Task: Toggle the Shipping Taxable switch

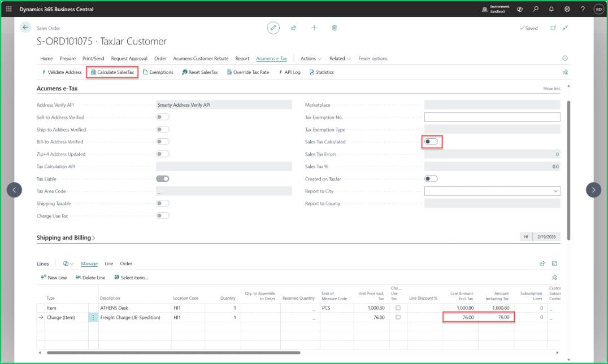Action: point(163,203)
